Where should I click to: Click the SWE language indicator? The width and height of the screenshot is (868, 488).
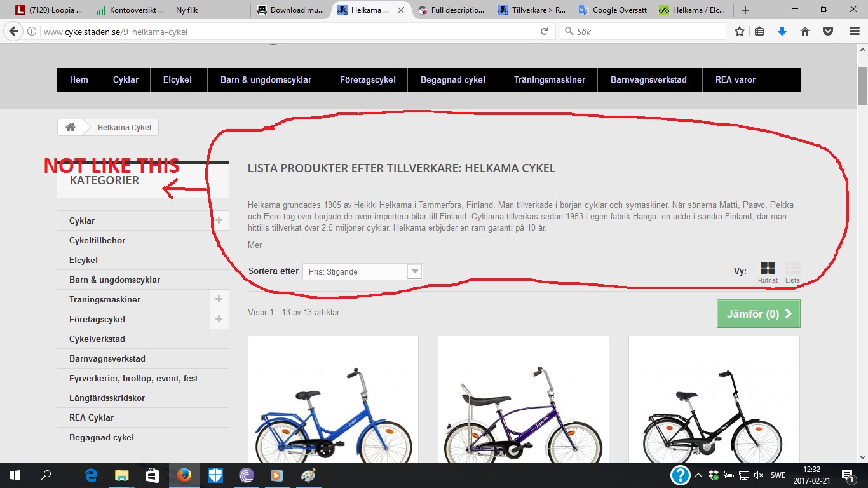click(x=778, y=475)
